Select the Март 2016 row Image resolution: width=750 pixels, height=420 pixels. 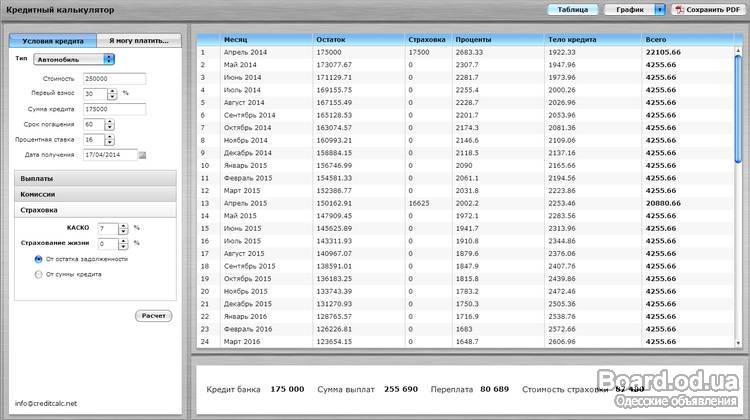point(465,342)
